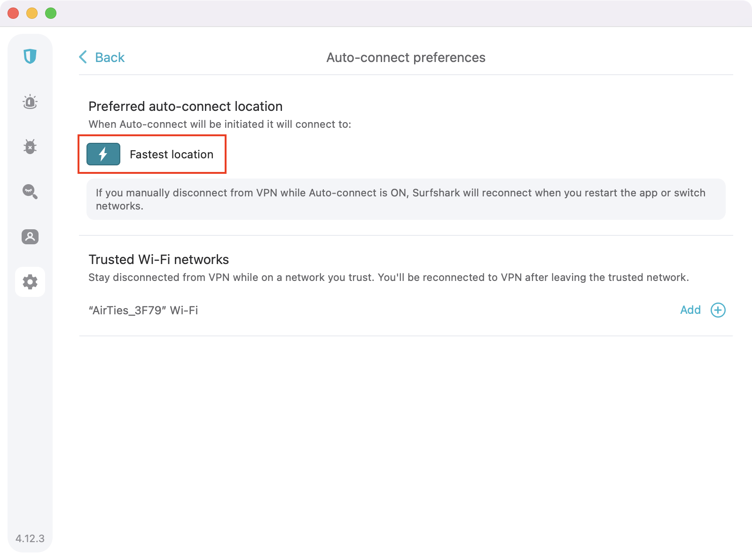Open the Search magnifier section in sidebar
752x560 pixels.
click(x=30, y=192)
